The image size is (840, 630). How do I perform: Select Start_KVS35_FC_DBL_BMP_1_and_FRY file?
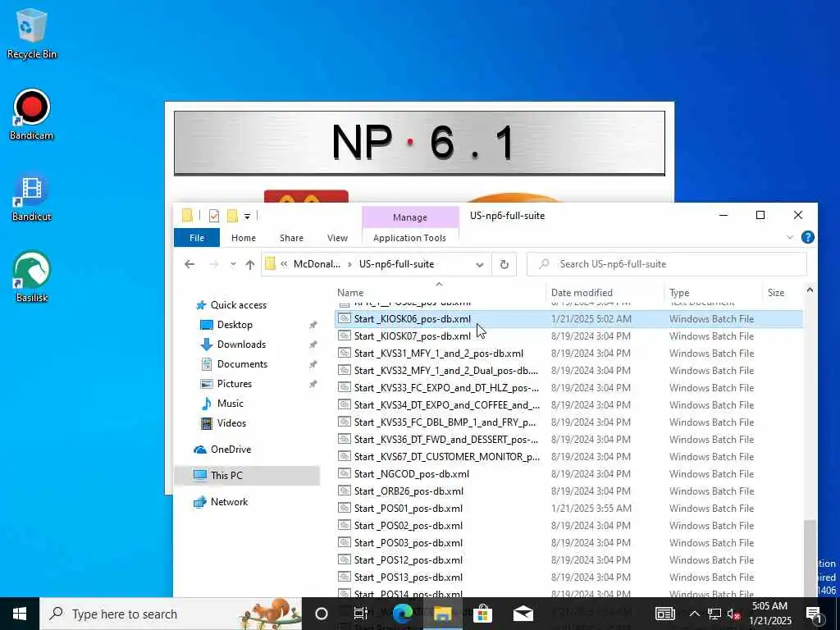click(569, 422)
